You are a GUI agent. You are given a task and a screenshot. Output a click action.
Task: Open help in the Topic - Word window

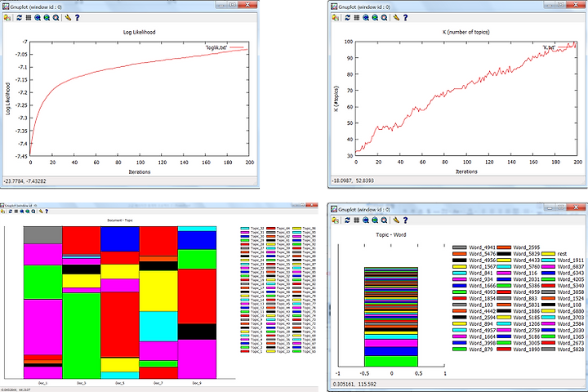click(405, 220)
